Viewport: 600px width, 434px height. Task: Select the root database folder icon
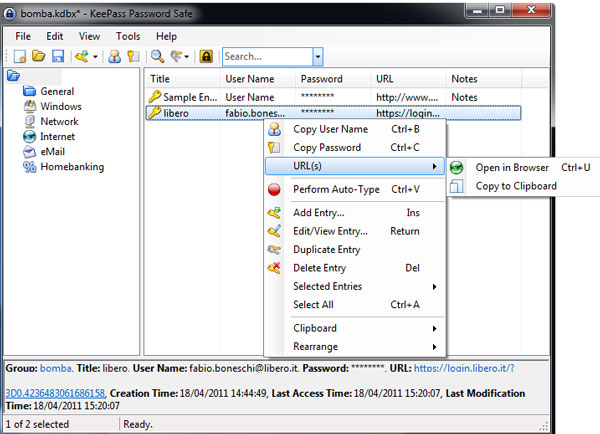(x=13, y=76)
